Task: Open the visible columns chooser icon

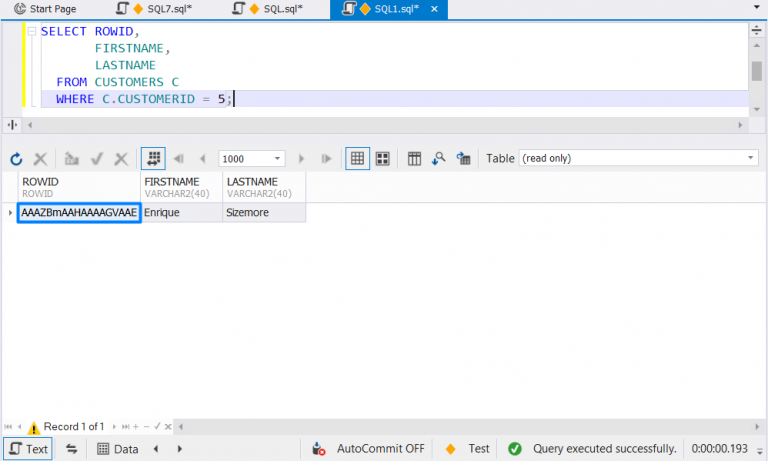Action: [x=414, y=159]
